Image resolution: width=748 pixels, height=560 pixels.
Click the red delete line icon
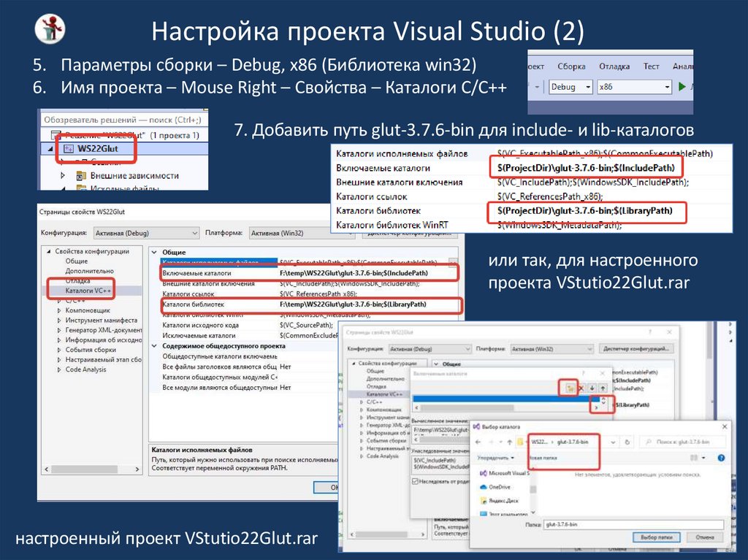pyautogui.click(x=581, y=388)
